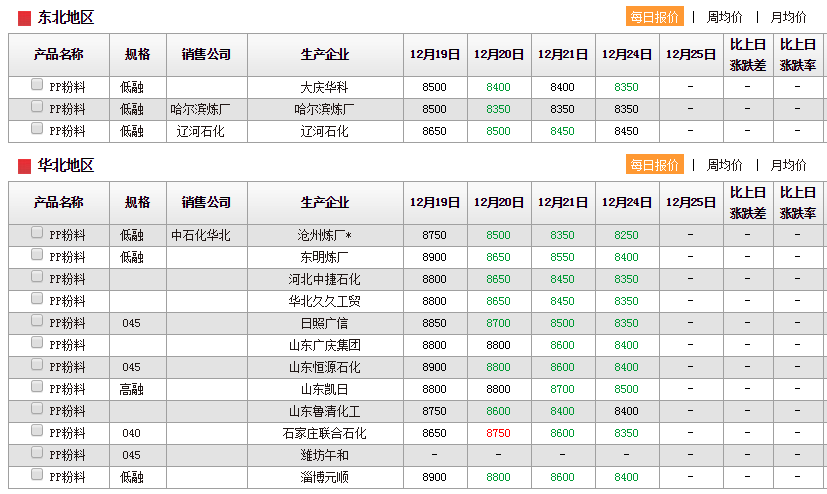Viewport: 827px width, 494px height.
Task: Click the 生产企业 header in the 东北地区 table
Action: (x=325, y=54)
